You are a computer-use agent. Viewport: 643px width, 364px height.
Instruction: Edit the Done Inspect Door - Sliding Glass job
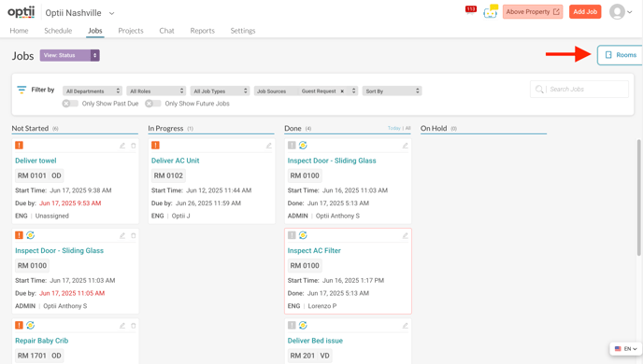coord(406,146)
